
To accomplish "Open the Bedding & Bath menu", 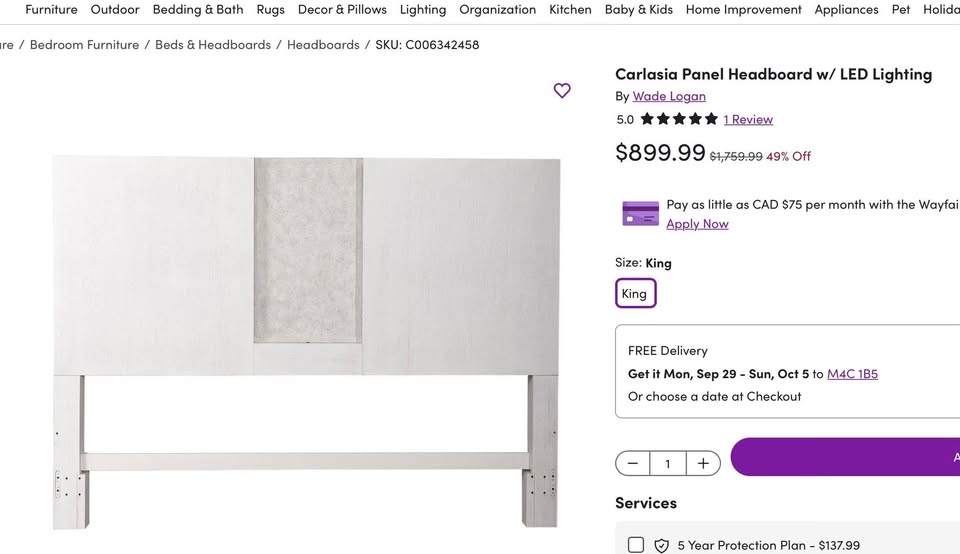I will coord(198,10).
